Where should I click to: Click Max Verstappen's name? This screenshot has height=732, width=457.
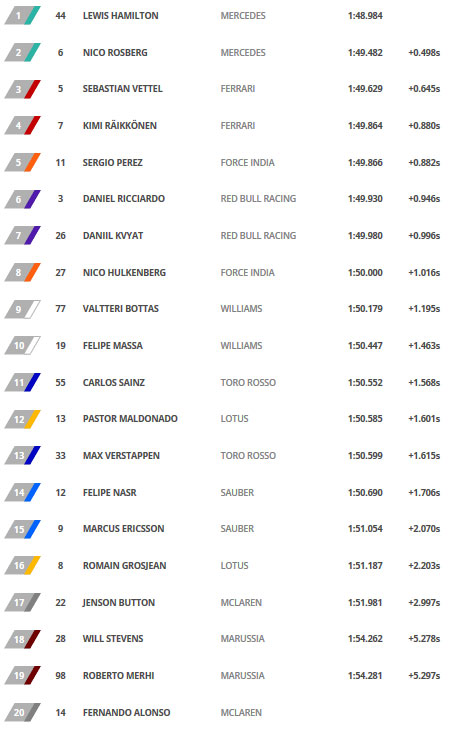121,456
